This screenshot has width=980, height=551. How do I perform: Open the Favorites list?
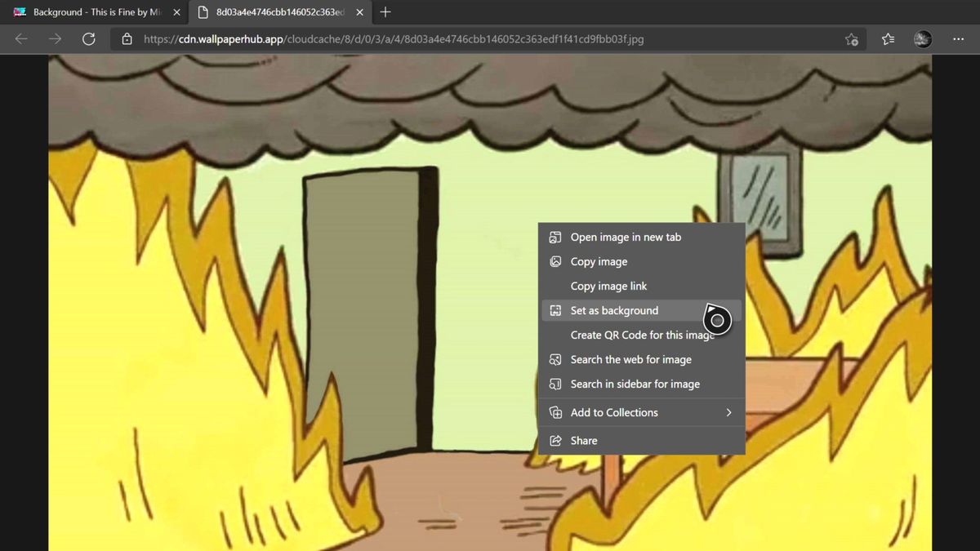point(887,38)
